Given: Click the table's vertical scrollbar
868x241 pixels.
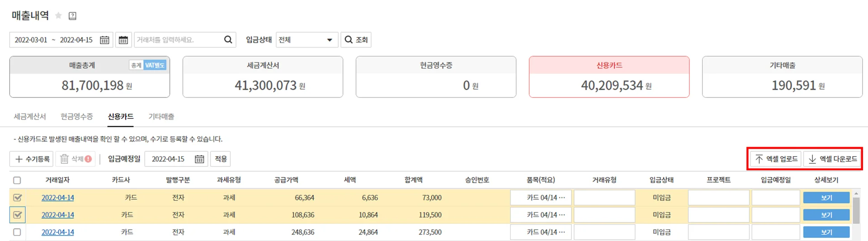Looking at the screenshot, I should [856, 211].
